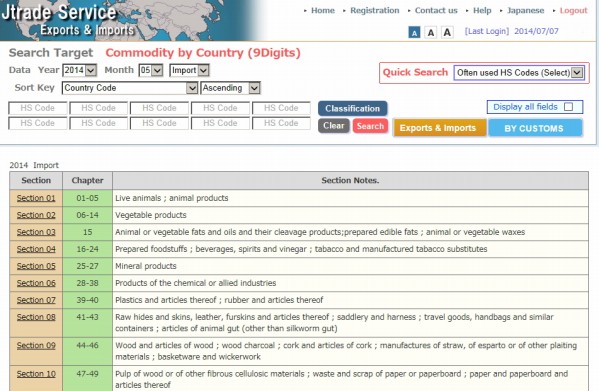
Task: Open the Ascending sort order dropdown
Action: pyautogui.click(x=230, y=88)
